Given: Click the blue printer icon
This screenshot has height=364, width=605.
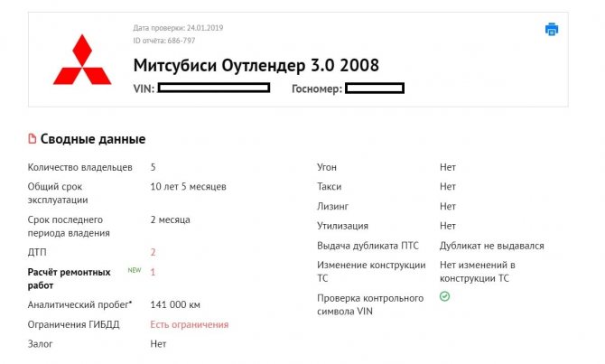Looking at the screenshot, I should 552,29.
